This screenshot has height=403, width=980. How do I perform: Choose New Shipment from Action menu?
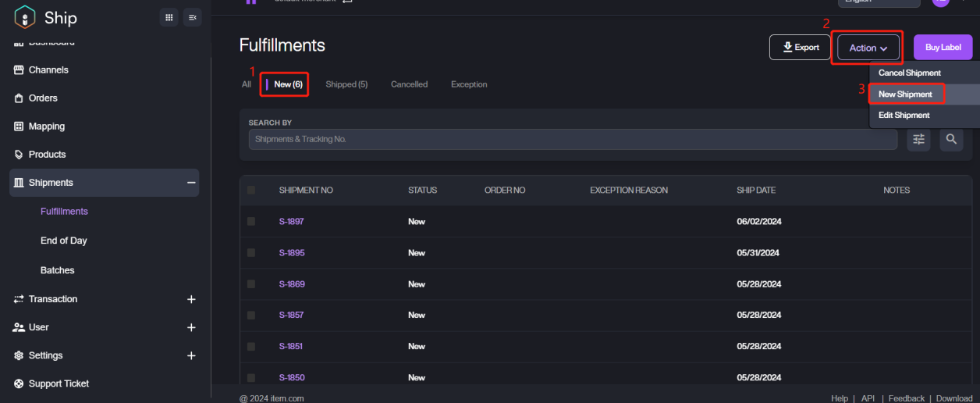tap(905, 95)
